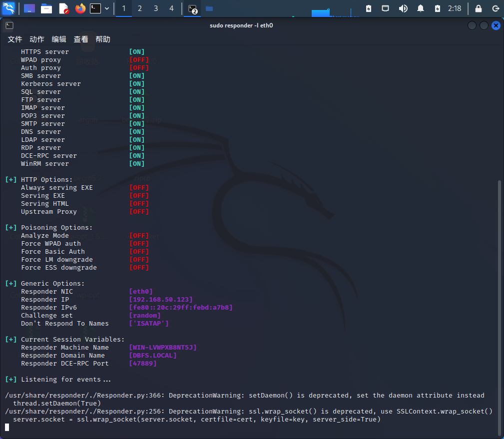Open the Kali Linux applications menu

tap(8, 8)
